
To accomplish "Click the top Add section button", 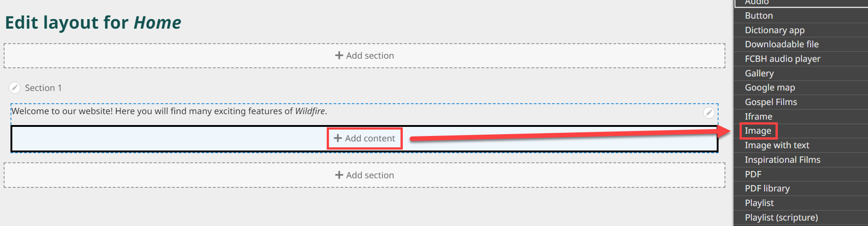I will click(364, 55).
